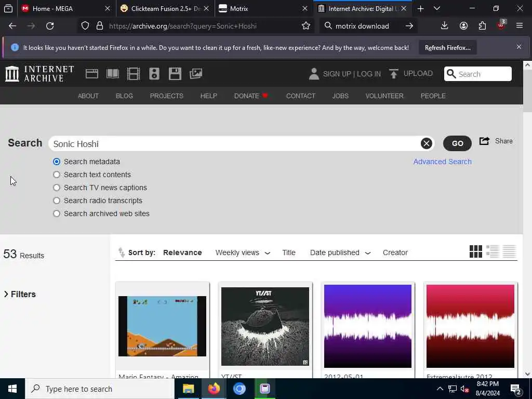Select Search radio transcripts option
Viewport: 532px width, 399px height.
(57, 201)
